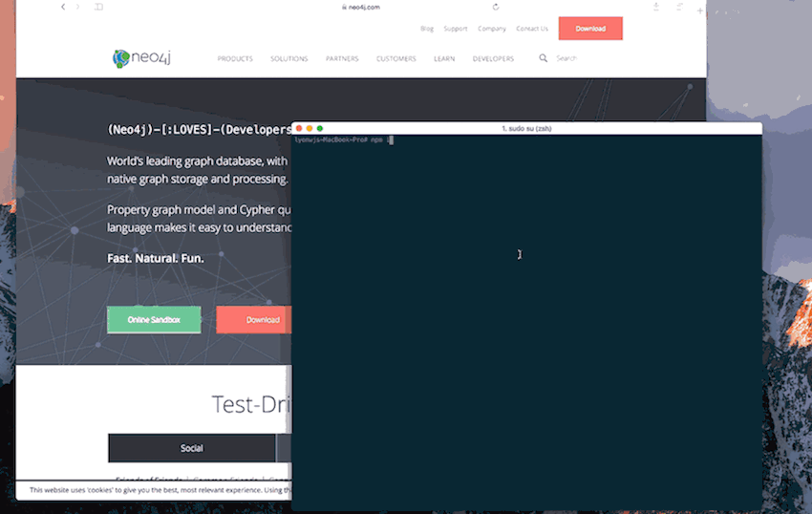Image resolution: width=812 pixels, height=514 pixels.
Task: Go forward using Safari's forward arrow
Action: 77,7
